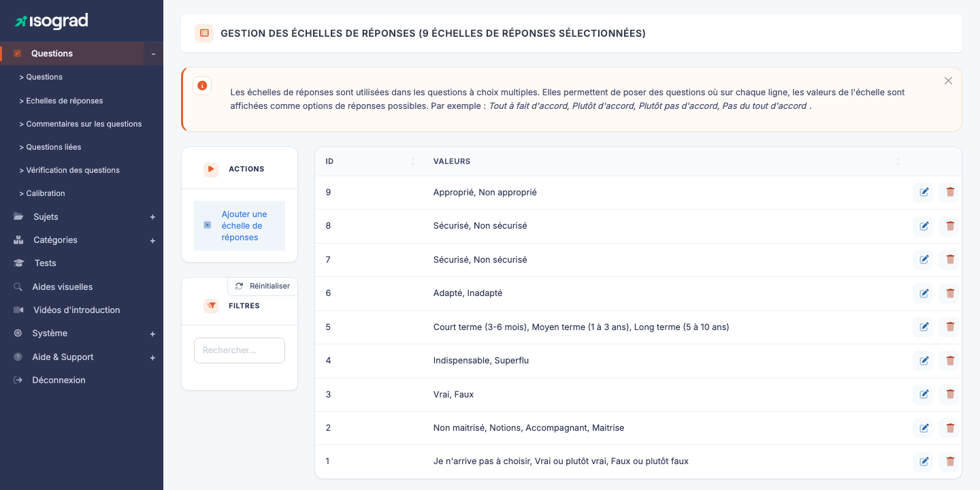
Task: Delete the 'Non maitrisé, Notions' scale
Action: (x=950, y=428)
